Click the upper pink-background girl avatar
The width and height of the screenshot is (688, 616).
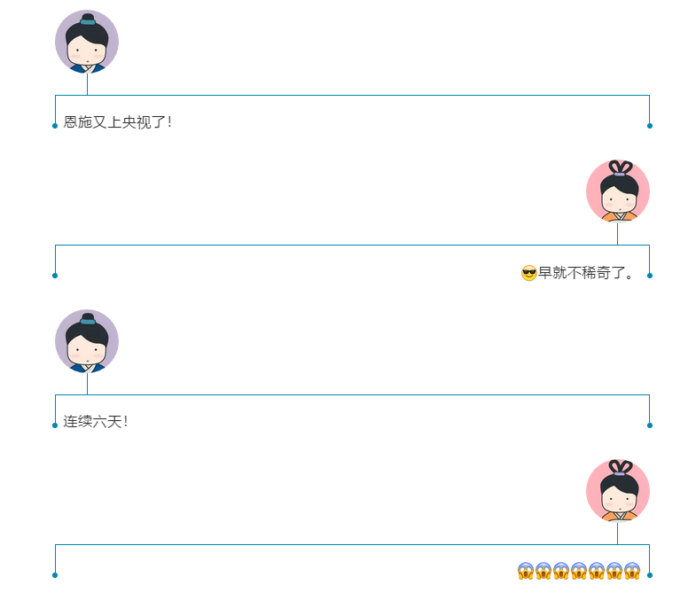click(618, 191)
